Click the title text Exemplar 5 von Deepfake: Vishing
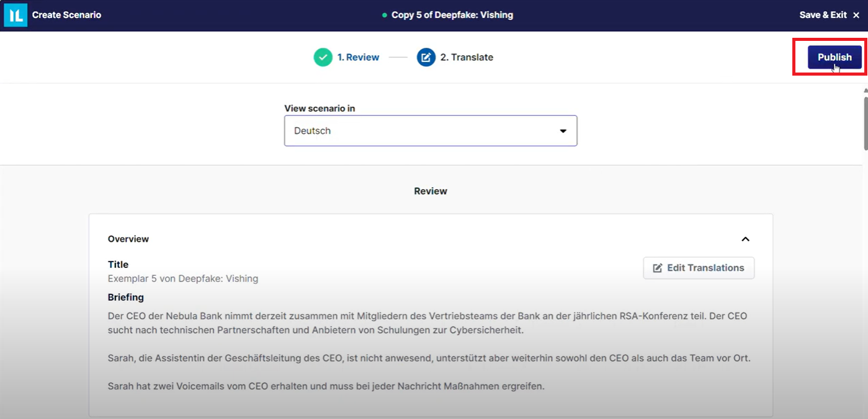 click(183, 279)
